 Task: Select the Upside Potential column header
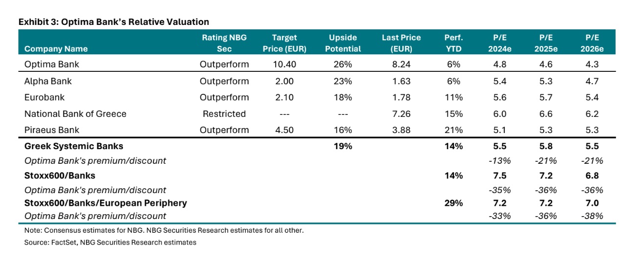[343, 43]
